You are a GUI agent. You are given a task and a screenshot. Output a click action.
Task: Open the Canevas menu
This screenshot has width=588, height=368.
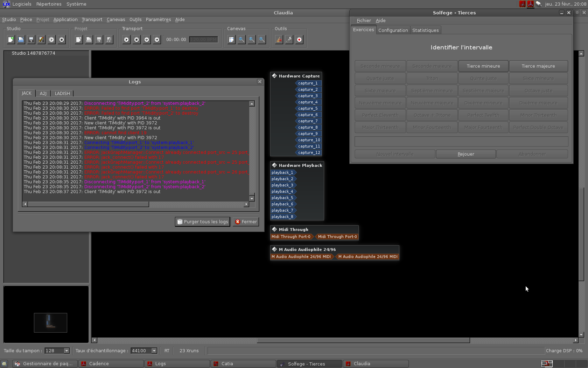coord(116,20)
